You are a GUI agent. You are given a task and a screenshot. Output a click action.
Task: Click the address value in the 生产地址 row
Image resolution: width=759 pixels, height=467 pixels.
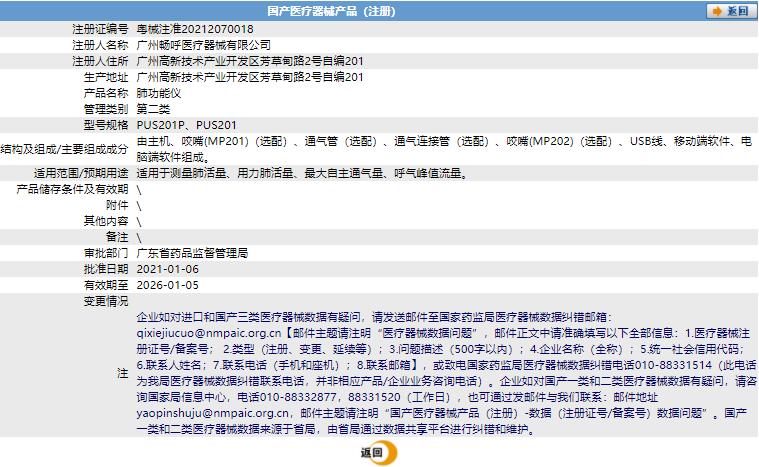[x=249, y=77]
